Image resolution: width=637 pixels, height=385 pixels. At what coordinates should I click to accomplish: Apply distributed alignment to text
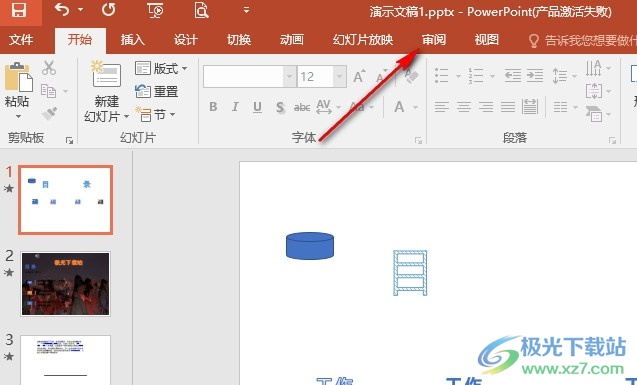click(530, 107)
